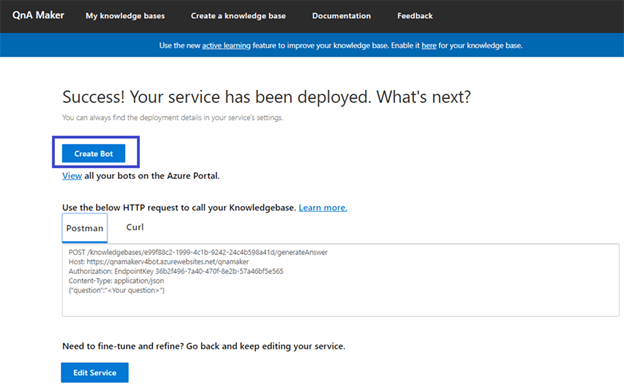Click the Host: qnamakerv4bot URL line
The image size is (624, 386).
tap(158, 262)
